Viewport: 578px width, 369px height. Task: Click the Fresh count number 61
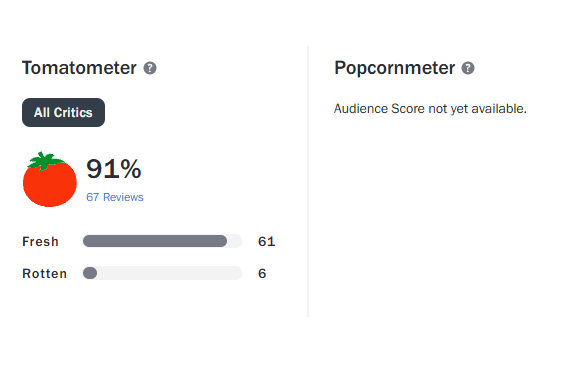tap(267, 241)
